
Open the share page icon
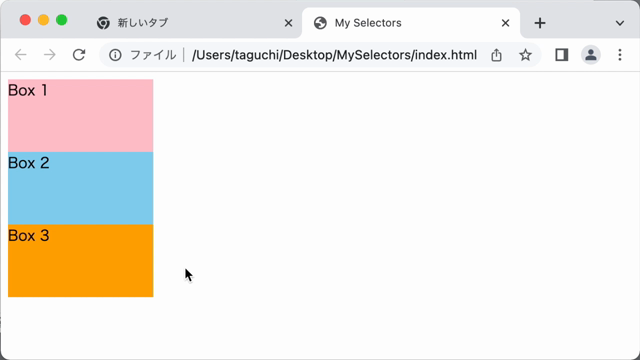pyautogui.click(x=496, y=55)
